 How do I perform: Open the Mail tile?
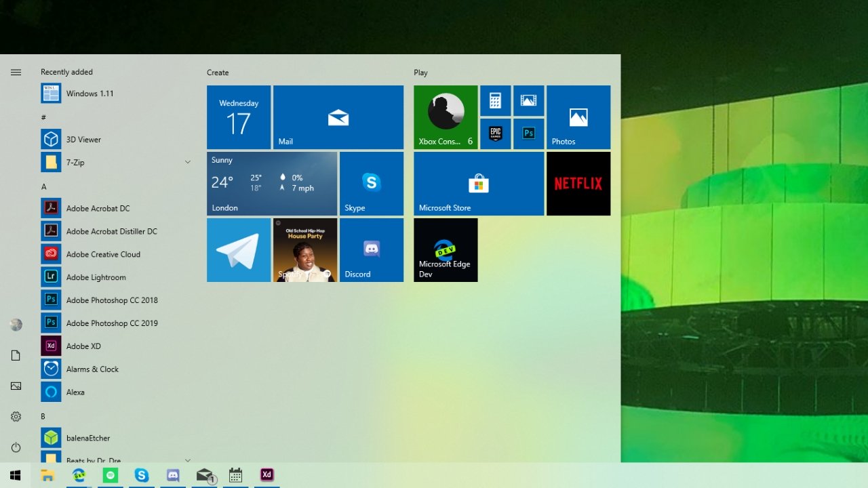[338, 117]
